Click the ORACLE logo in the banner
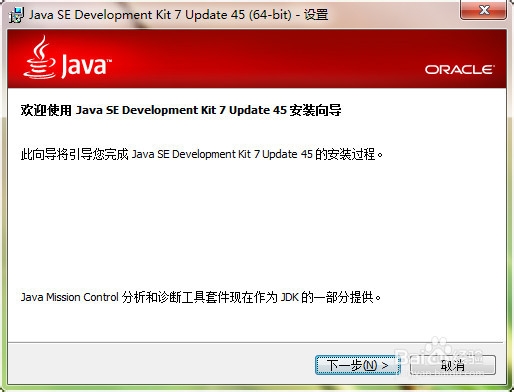The width and height of the screenshot is (514, 392). pyautogui.click(x=459, y=70)
